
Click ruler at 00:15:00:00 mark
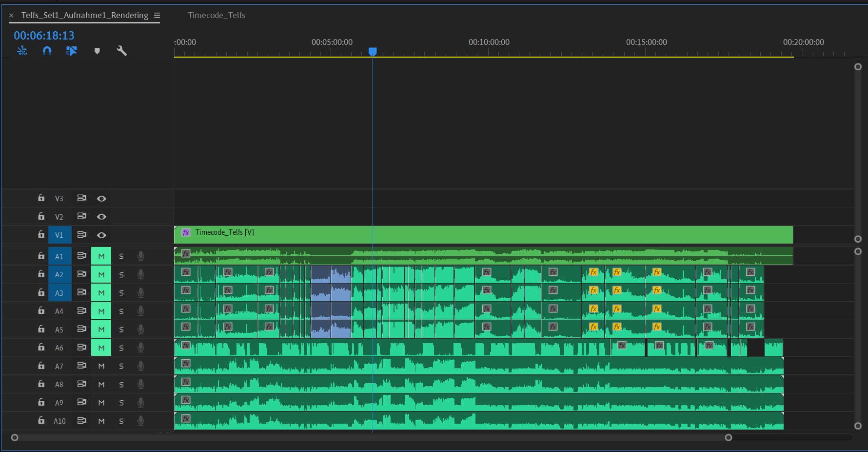pos(647,42)
